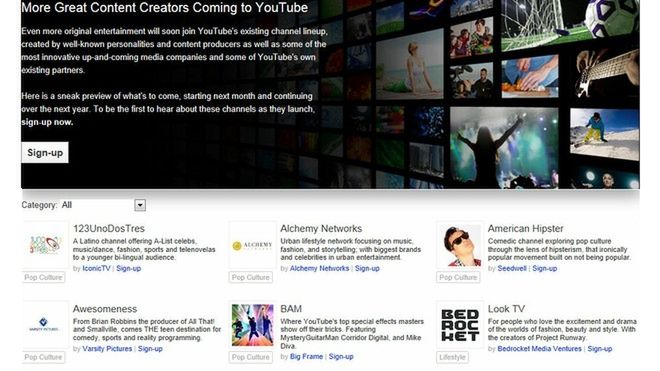
Task: Select Pop Culture tag under BAM
Action: pos(251,357)
